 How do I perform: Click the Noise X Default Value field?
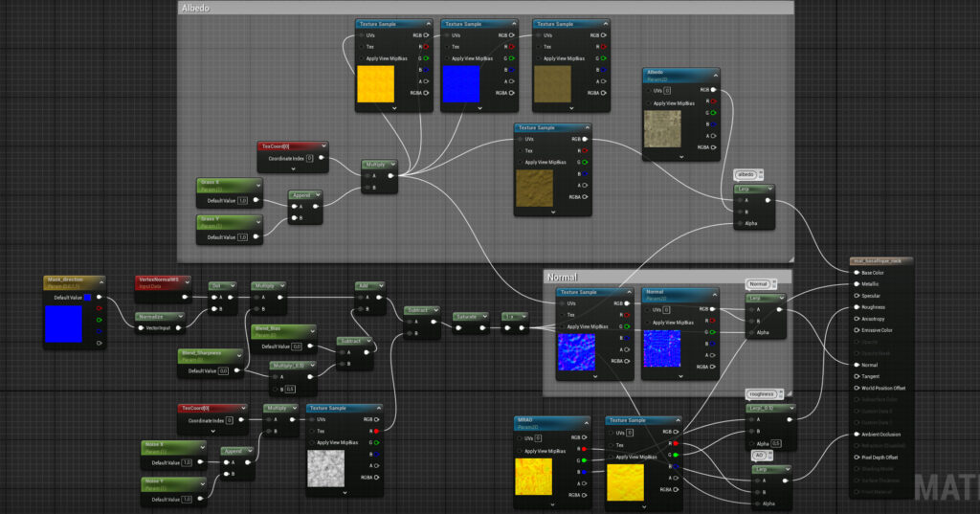pos(188,462)
